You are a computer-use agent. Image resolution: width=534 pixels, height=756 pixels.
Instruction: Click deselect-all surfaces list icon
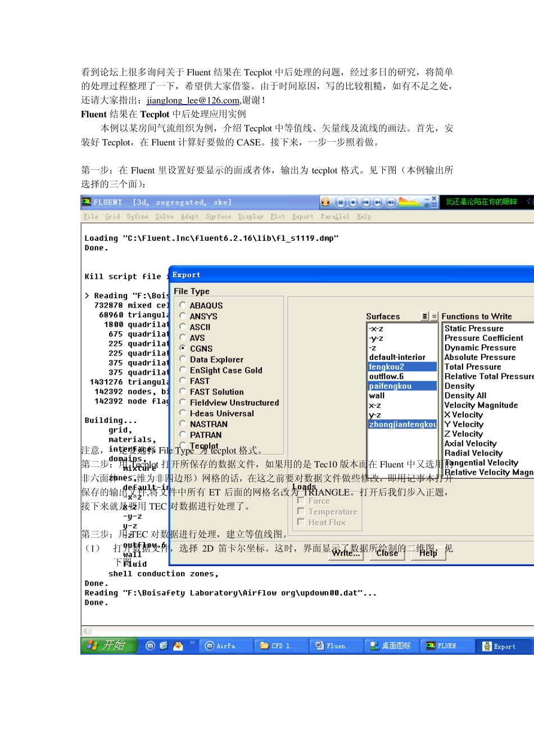coord(434,317)
